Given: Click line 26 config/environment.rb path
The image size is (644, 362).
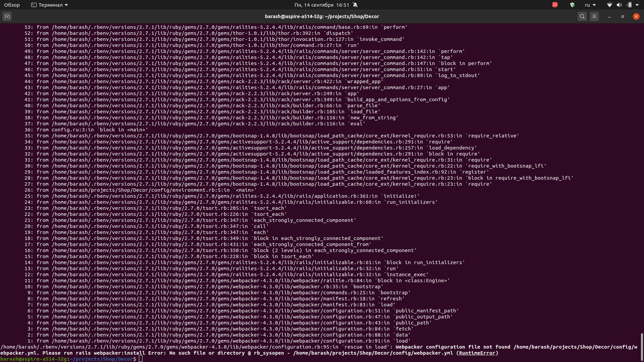Looking at the screenshot, I should [x=141, y=190].
